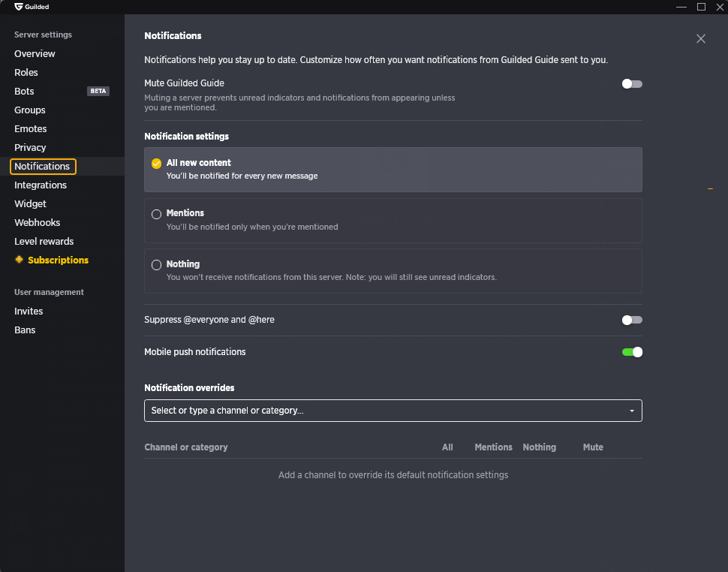
Task: Maximize the Guilded window
Action: (701, 7)
